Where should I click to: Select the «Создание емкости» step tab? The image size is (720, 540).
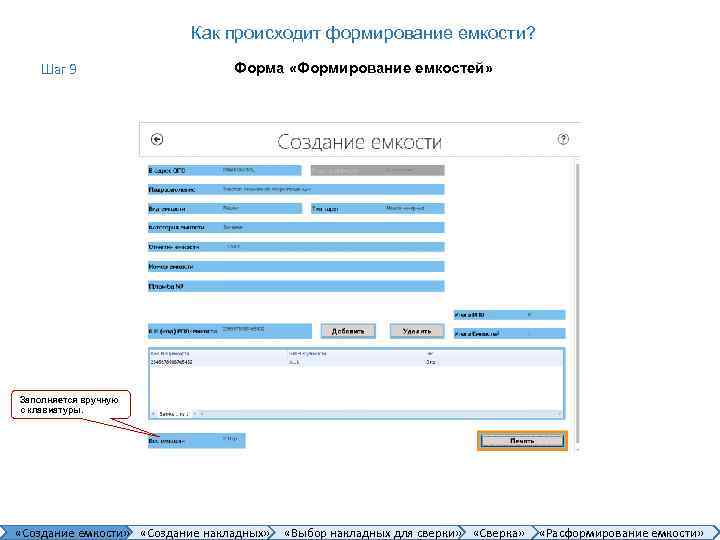[69, 533]
